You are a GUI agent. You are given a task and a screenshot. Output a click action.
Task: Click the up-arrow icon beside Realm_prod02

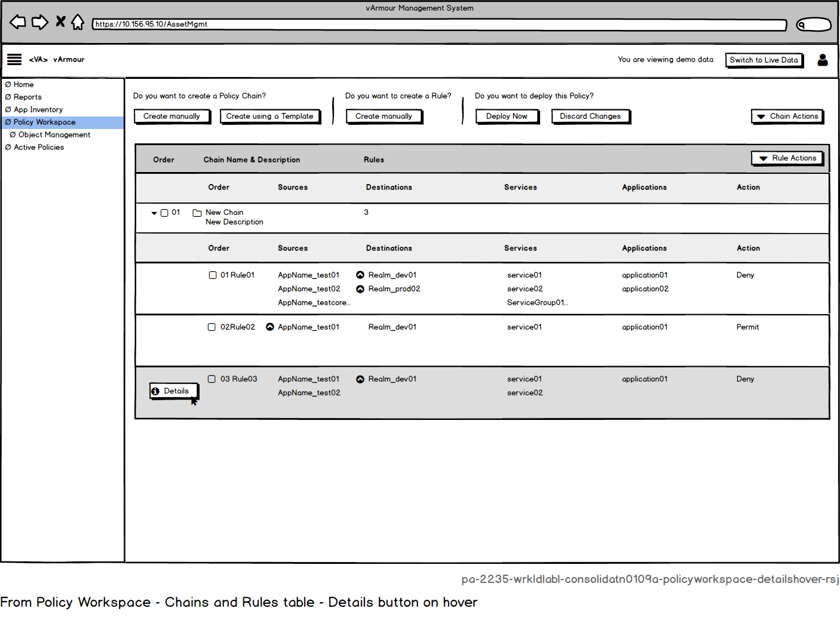360,289
